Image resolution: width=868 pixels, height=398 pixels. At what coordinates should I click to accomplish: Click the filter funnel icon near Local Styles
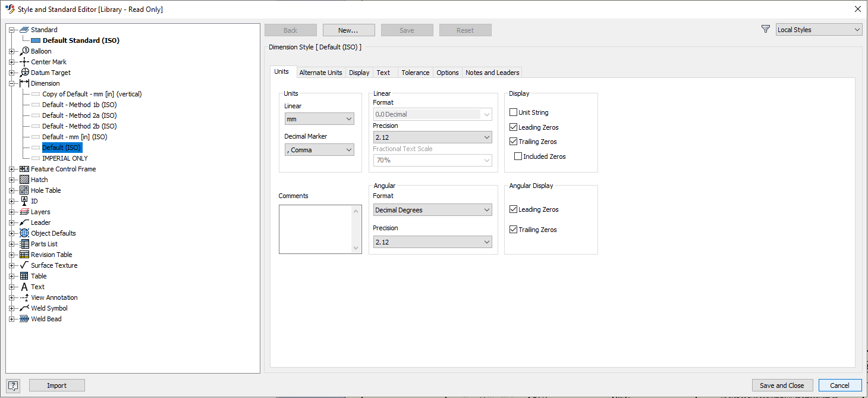(x=765, y=29)
